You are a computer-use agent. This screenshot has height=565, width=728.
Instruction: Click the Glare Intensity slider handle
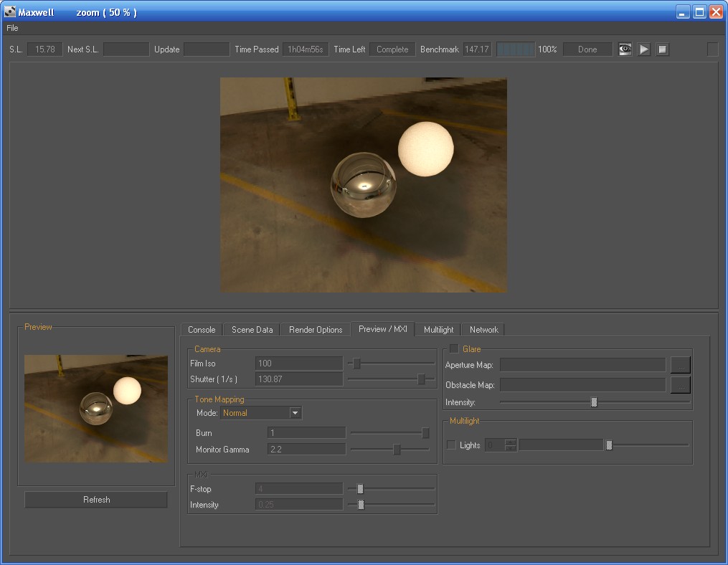pyautogui.click(x=594, y=402)
